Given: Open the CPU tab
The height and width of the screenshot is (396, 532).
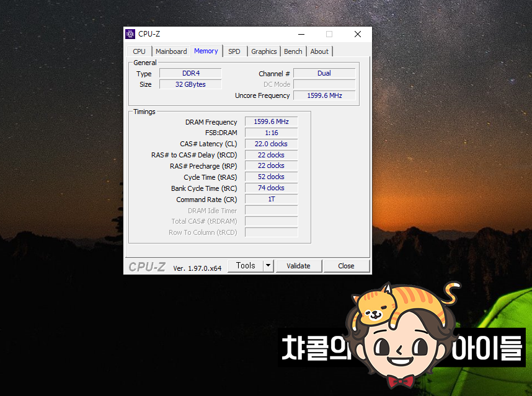Looking at the screenshot, I should tap(139, 51).
